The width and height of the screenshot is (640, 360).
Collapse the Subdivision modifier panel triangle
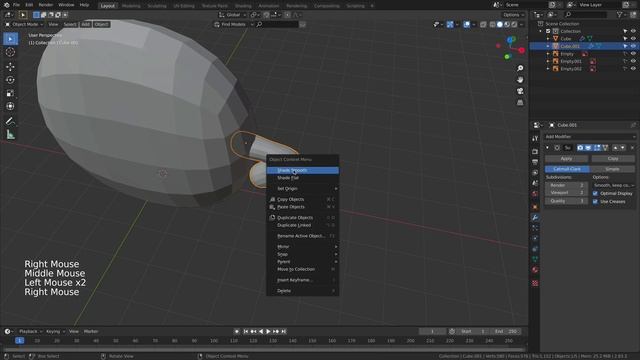point(548,148)
